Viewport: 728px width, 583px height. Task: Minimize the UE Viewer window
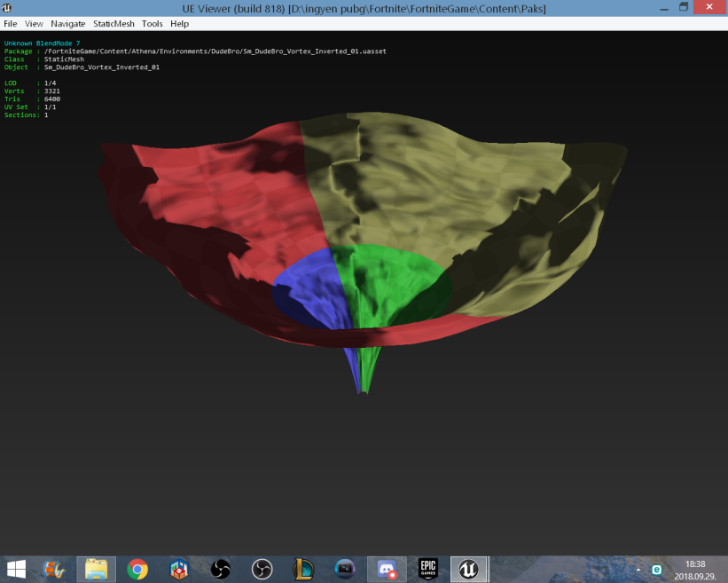662,7
